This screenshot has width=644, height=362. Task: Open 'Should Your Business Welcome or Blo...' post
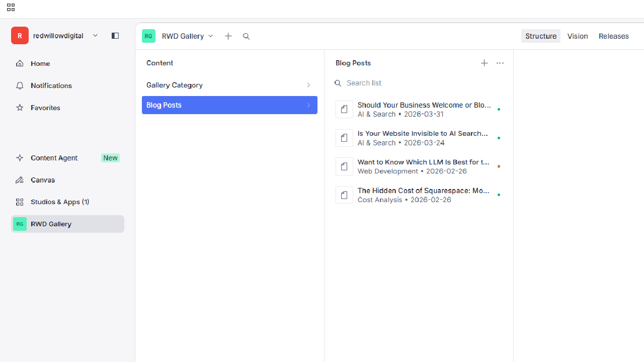[x=419, y=109]
